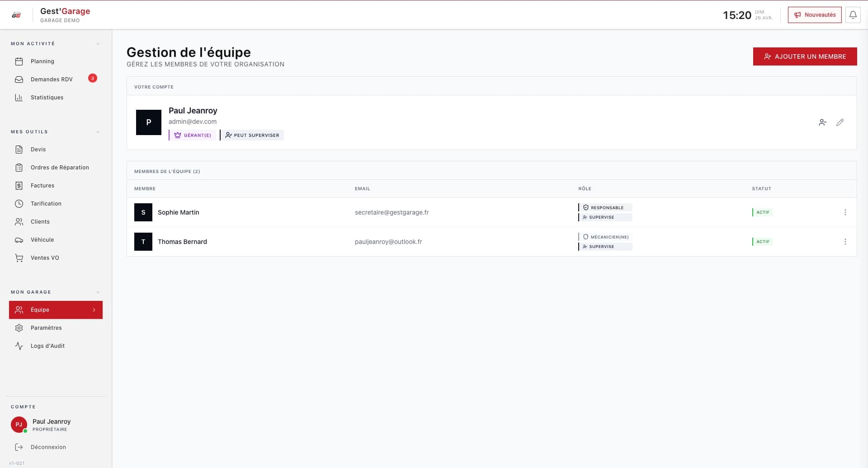Screen dimensions: 868x468
Task: Click the Rôle column header
Action: click(x=585, y=189)
